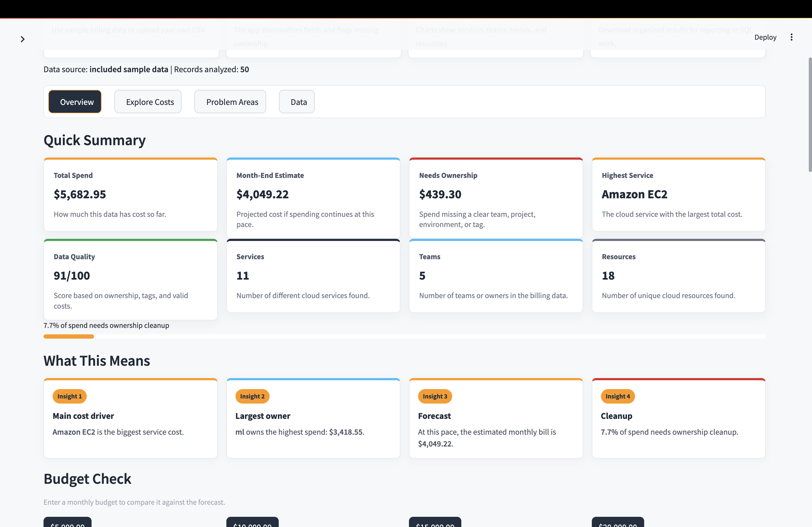Image resolution: width=812 pixels, height=527 pixels.
Task: Click the Highest Service value Amazon EC2
Action: point(634,194)
